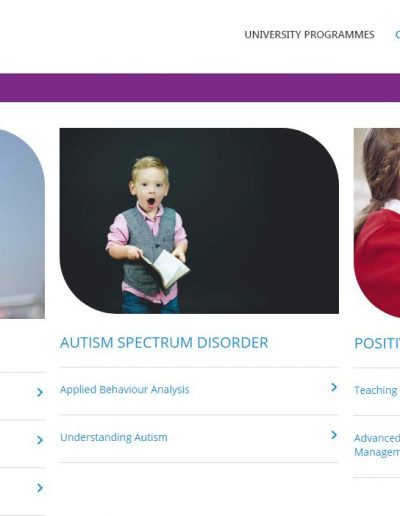
Task: Open the partially visible Positive heading
Action: tap(377, 344)
